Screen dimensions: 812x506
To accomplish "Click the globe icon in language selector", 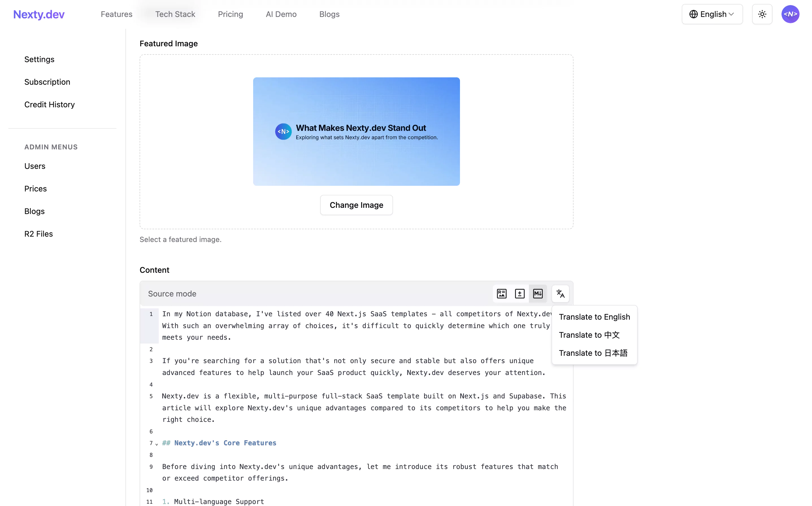I will pyautogui.click(x=693, y=14).
